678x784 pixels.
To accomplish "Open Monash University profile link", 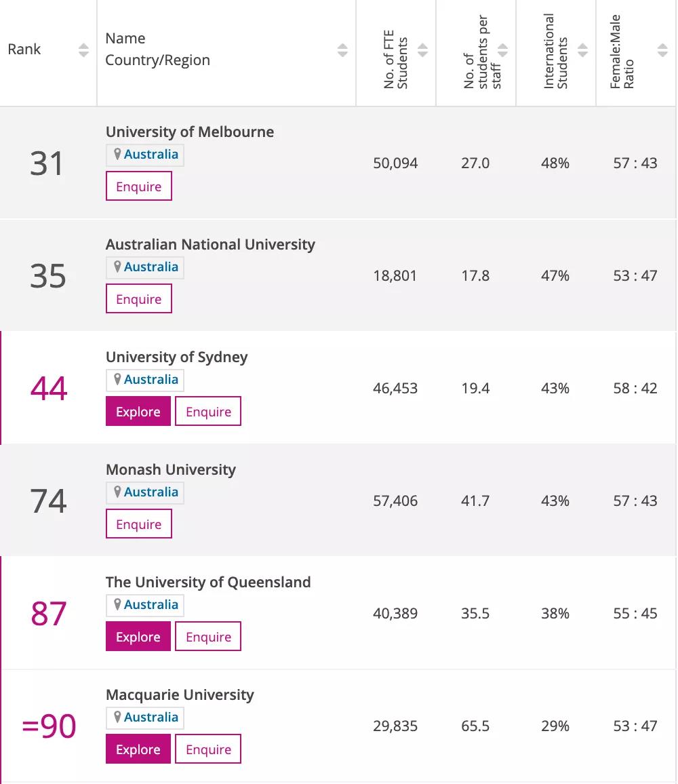I will (171, 469).
